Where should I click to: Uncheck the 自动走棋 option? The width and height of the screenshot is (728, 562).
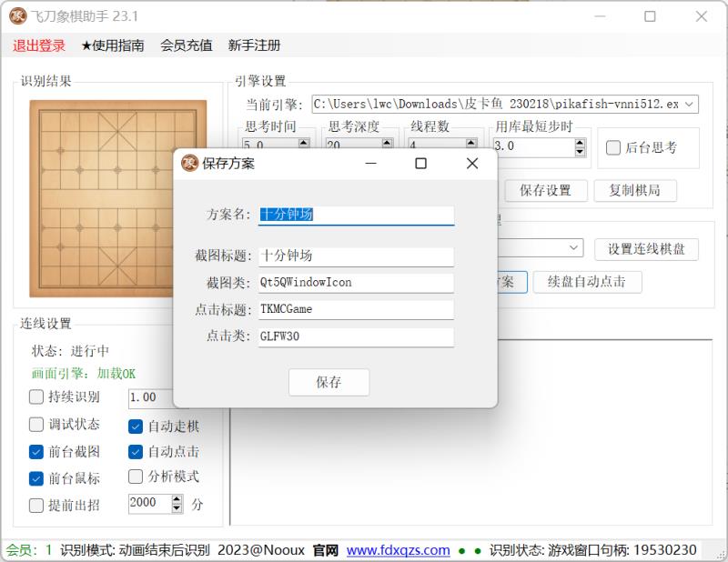(136, 426)
